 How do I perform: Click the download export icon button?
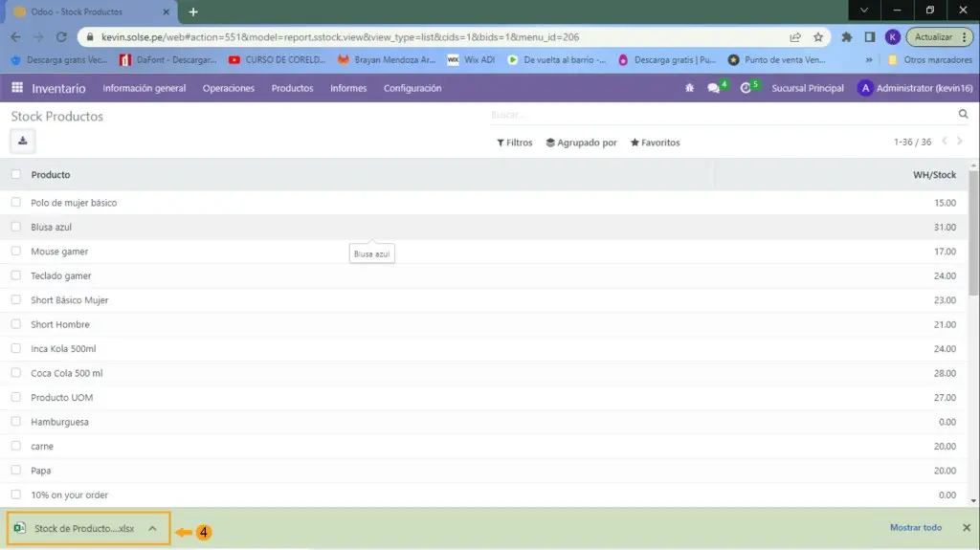22,142
